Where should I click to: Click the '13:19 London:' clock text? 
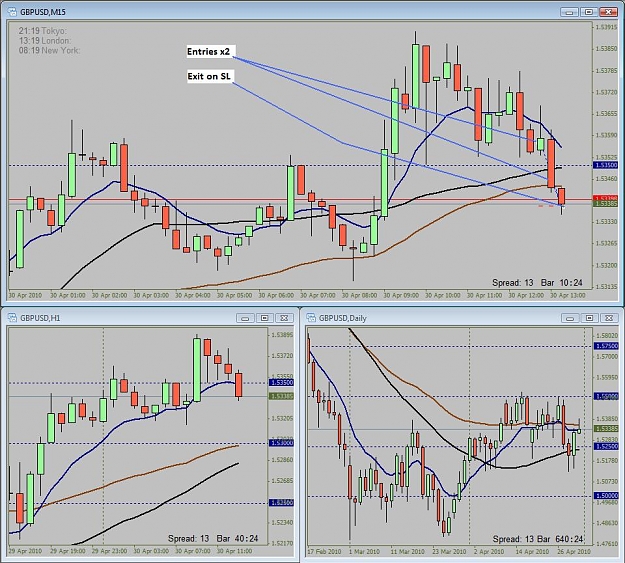click(x=45, y=41)
